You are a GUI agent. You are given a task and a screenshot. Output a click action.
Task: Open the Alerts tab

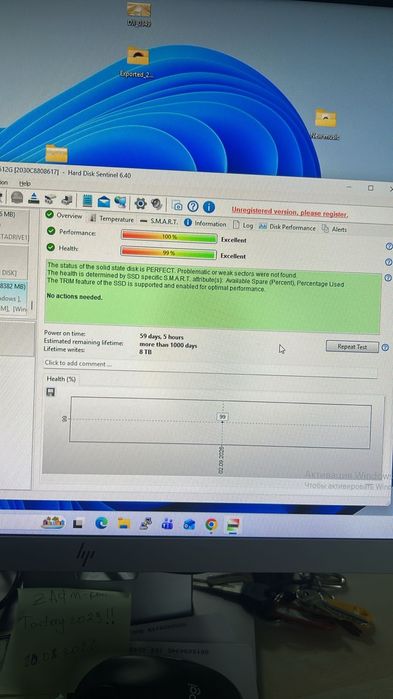[x=334, y=229]
